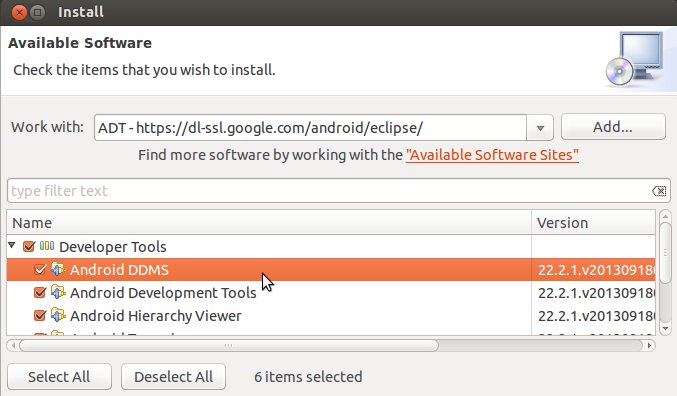Collapse the Developer Tools tree node

12,246
